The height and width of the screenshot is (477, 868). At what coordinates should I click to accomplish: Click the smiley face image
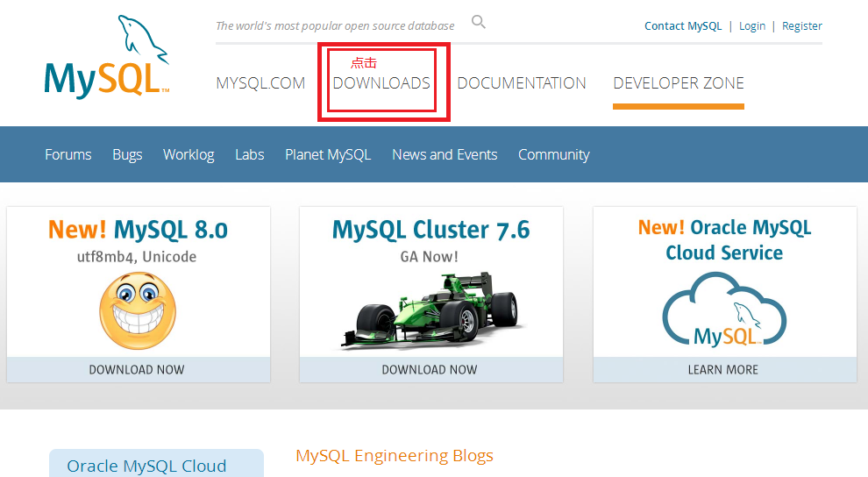138,310
